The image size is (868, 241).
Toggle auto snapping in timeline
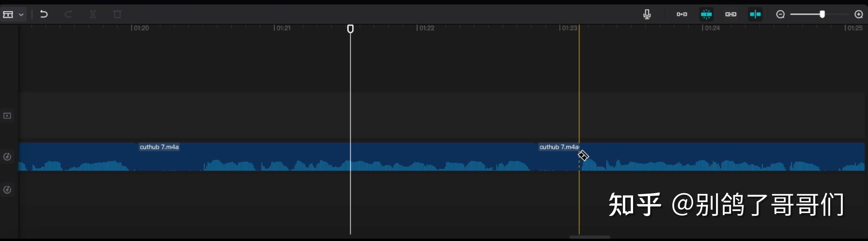pyautogui.click(x=706, y=14)
